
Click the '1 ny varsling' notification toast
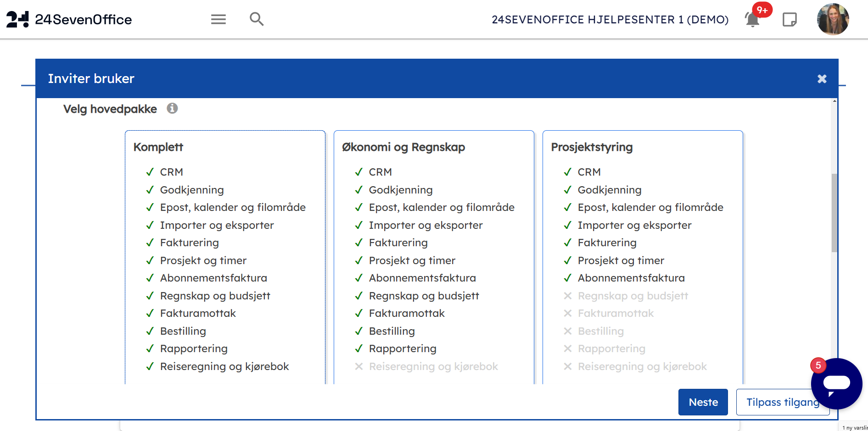point(855,427)
